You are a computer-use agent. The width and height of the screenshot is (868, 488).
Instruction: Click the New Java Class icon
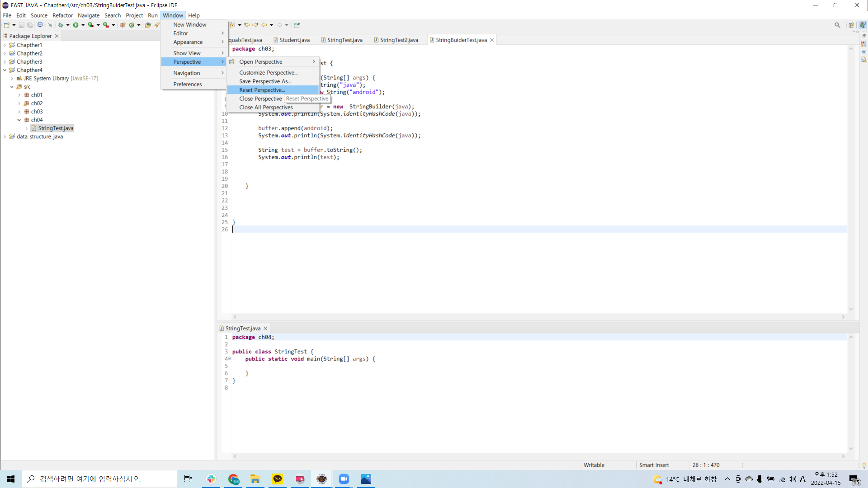132,25
